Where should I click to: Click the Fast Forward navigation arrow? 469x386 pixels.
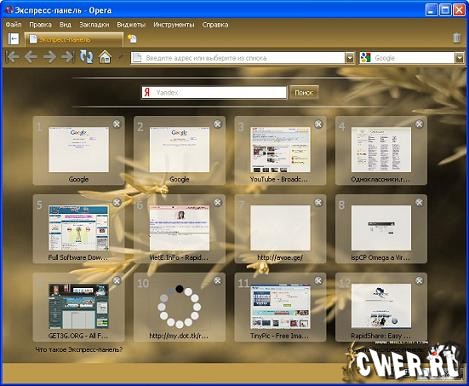(67, 57)
